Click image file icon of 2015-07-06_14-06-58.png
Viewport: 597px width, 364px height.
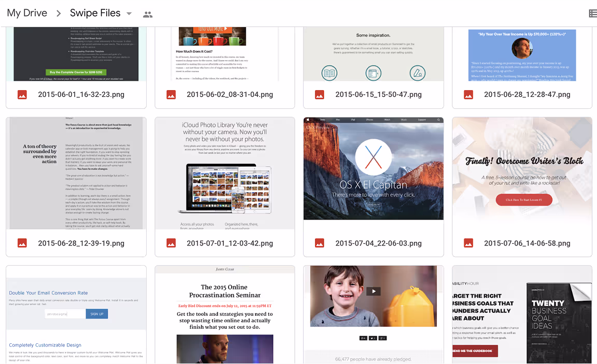click(468, 243)
